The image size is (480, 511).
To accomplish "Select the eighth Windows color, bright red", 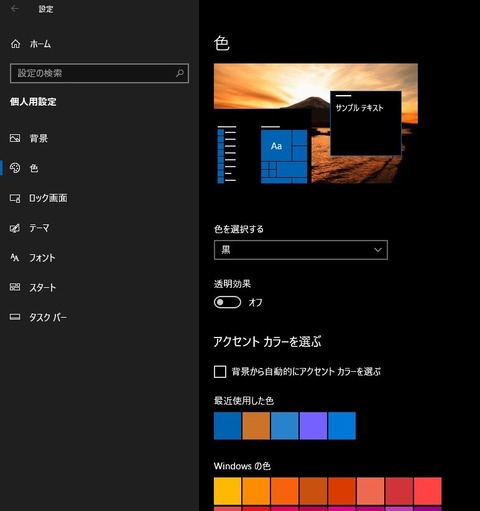I will (x=428, y=491).
